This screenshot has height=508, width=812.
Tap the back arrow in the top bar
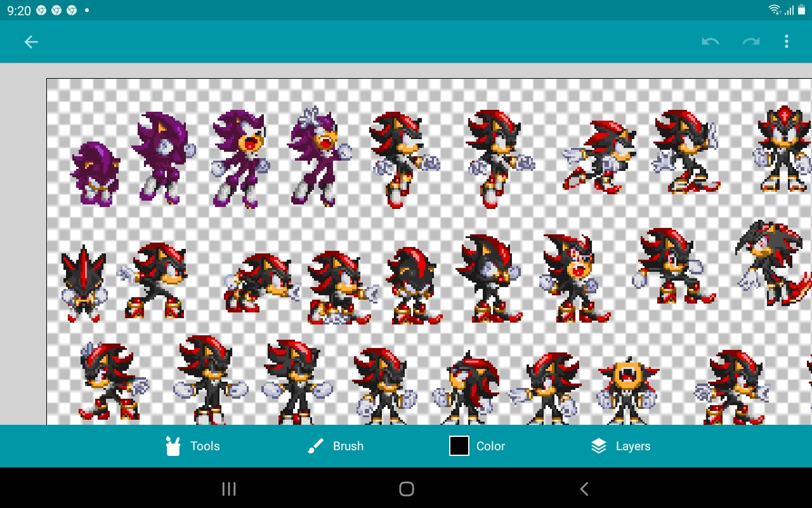(x=31, y=42)
